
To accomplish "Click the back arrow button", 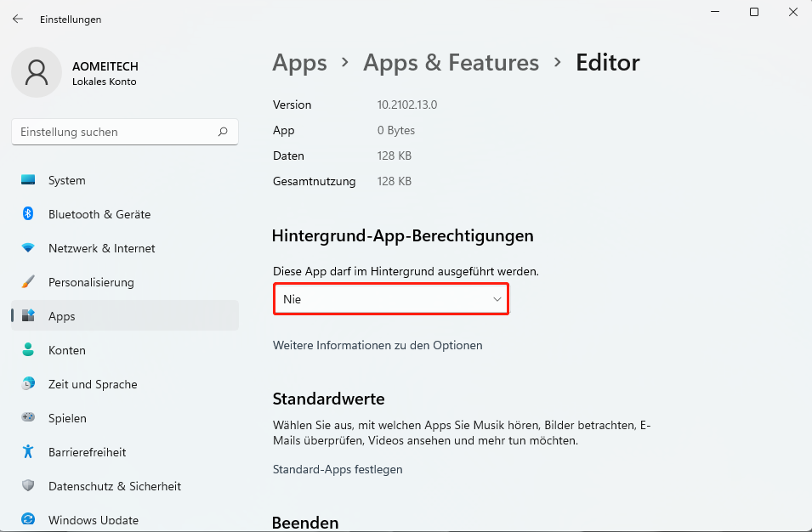I will tap(18, 19).
